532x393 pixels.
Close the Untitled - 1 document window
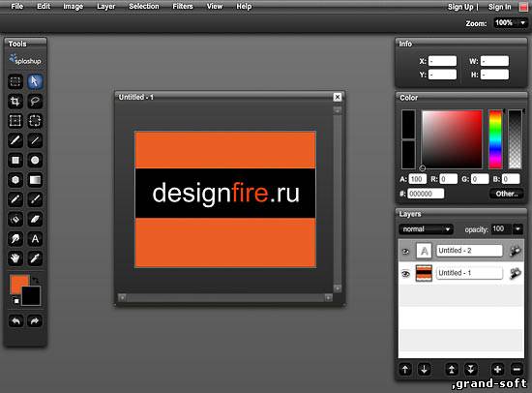pyautogui.click(x=338, y=97)
